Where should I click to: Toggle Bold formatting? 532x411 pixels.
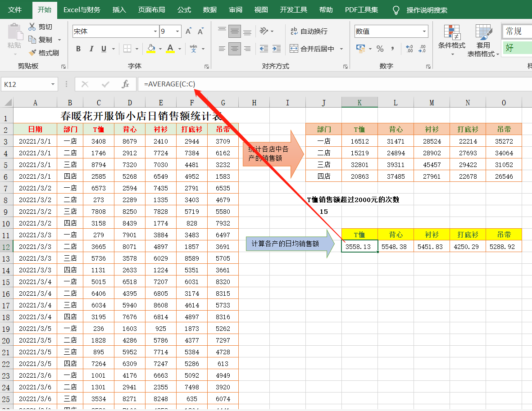pos(78,49)
